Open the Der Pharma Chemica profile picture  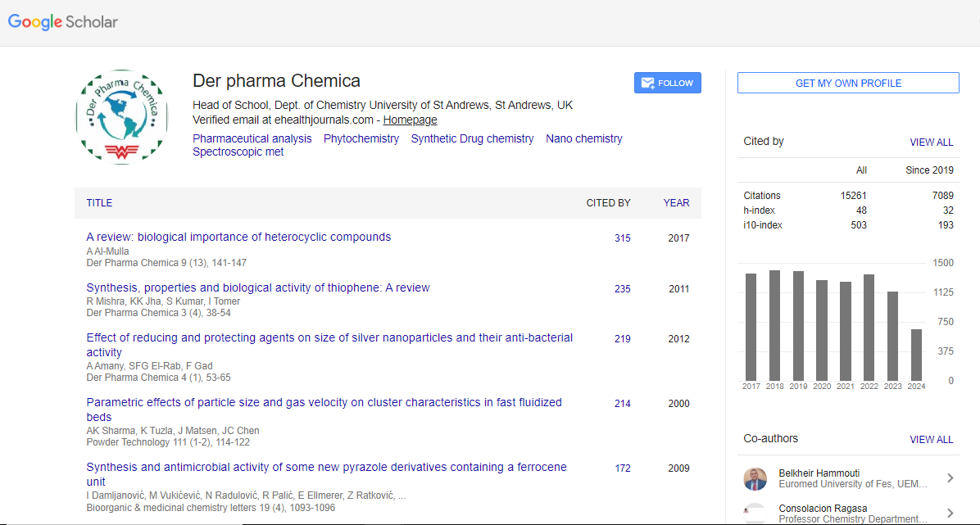121,117
